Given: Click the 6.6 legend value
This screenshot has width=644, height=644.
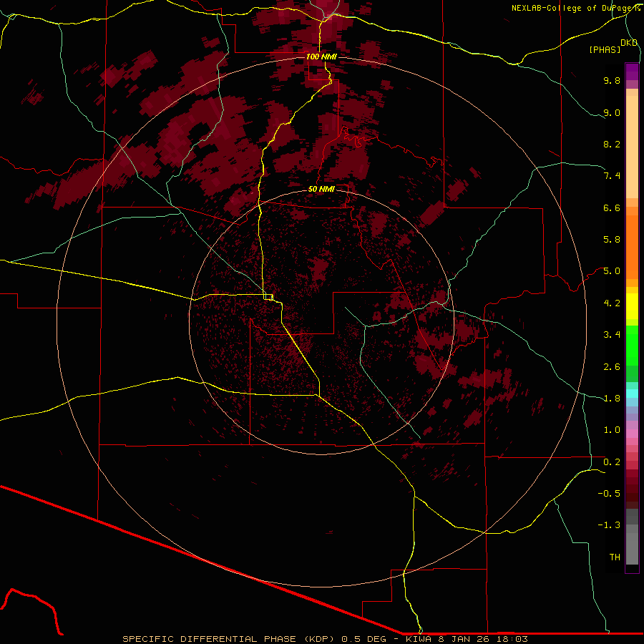Looking at the screenshot, I should click(x=612, y=208).
